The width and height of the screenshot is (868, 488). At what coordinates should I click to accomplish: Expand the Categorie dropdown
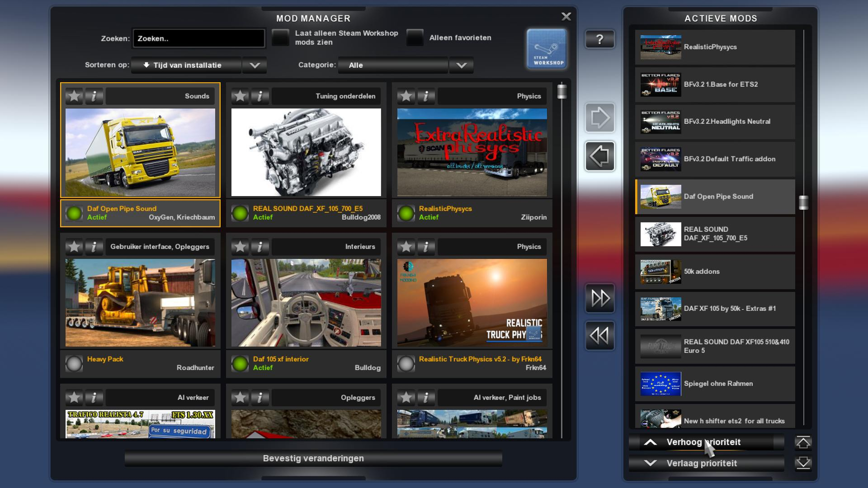tap(461, 65)
